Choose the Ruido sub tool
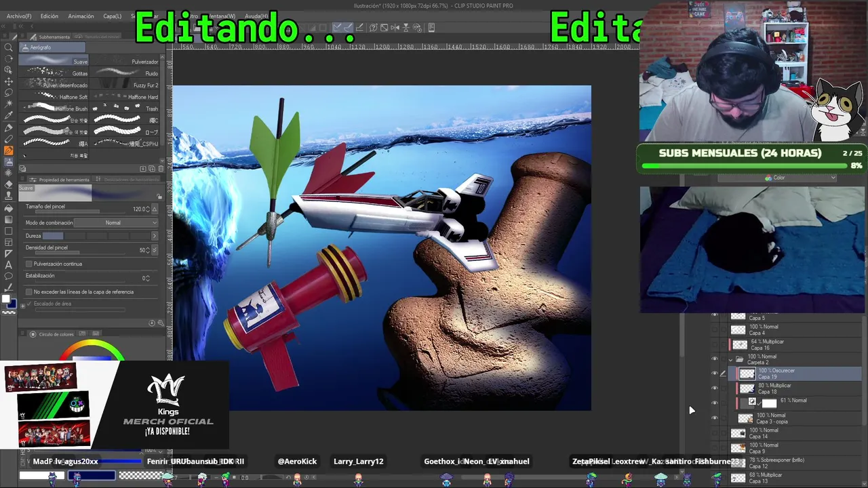 [x=125, y=73]
